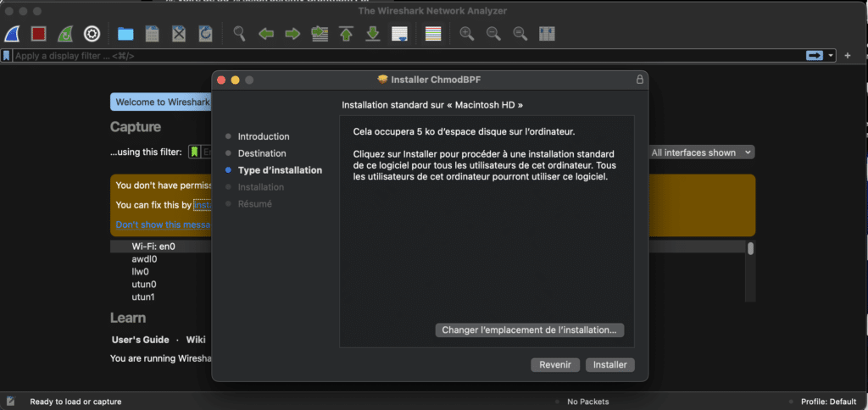Image resolution: width=868 pixels, height=410 pixels.
Task: Reload this capture file icon
Action: (x=205, y=34)
